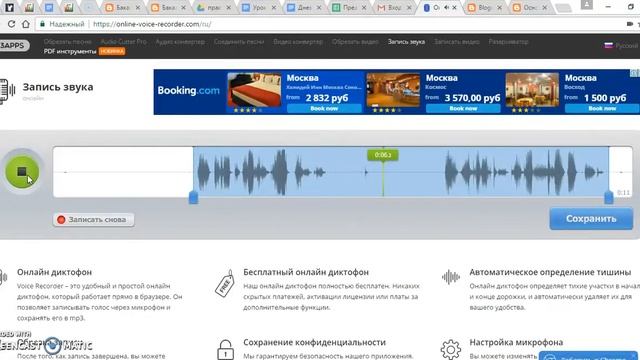Click the red dot in Записать снова

pos(61,220)
